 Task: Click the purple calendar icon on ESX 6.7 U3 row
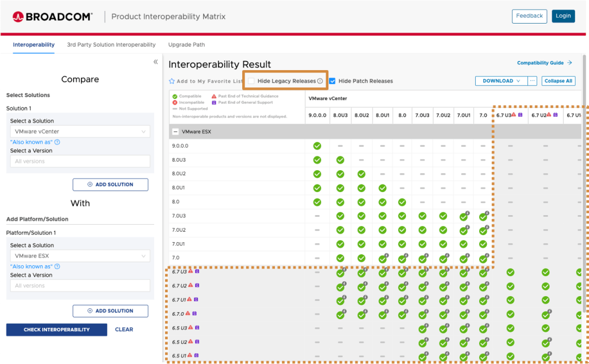[x=197, y=271]
